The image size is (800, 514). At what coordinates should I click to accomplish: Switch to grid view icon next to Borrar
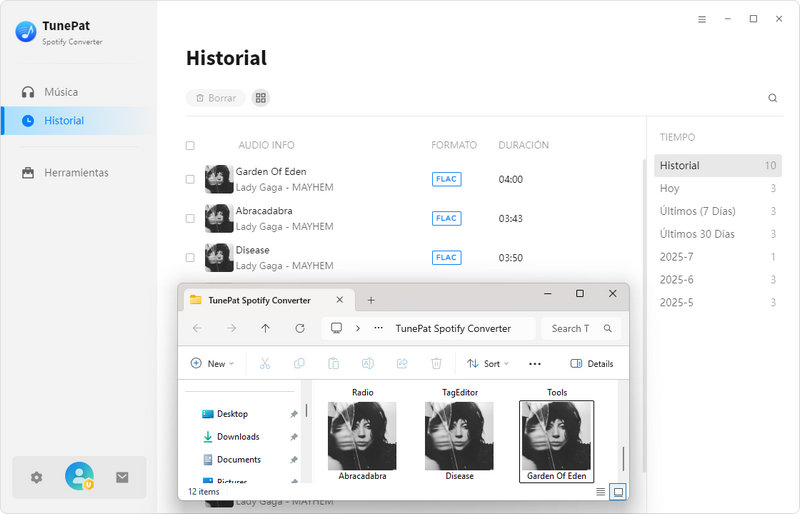pos(261,98)
